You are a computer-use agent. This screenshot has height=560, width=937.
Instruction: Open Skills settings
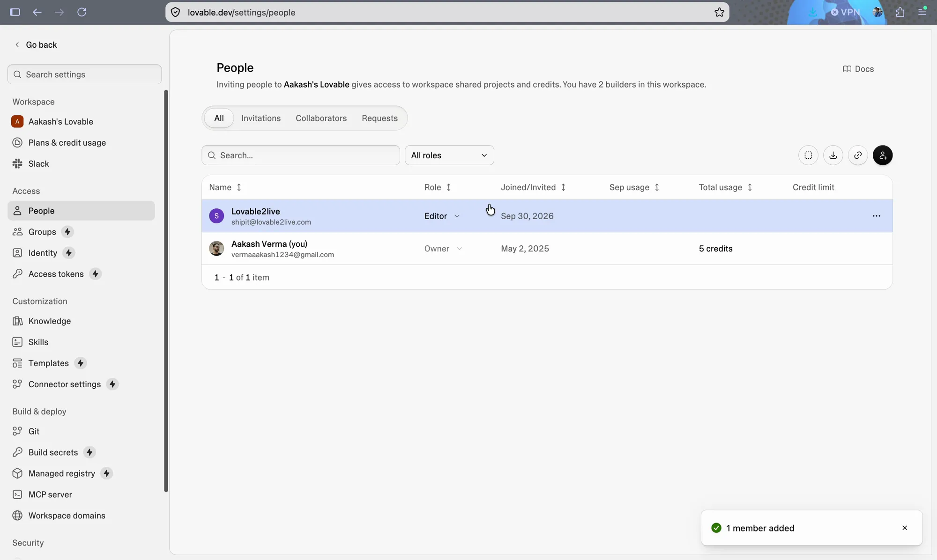[x=81, y=342]
